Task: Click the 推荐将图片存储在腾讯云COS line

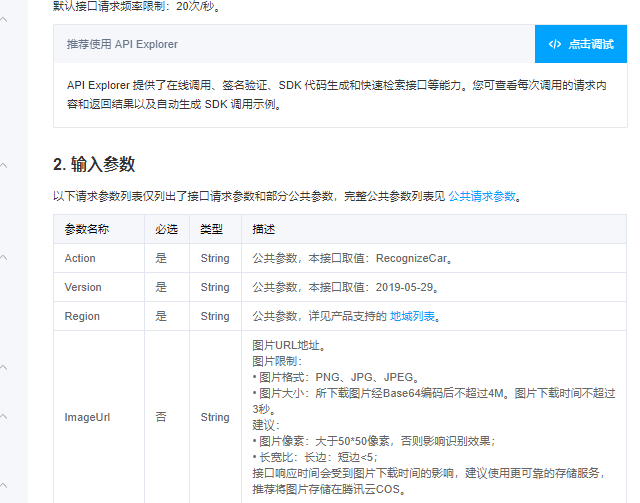Action: [329, 489]
